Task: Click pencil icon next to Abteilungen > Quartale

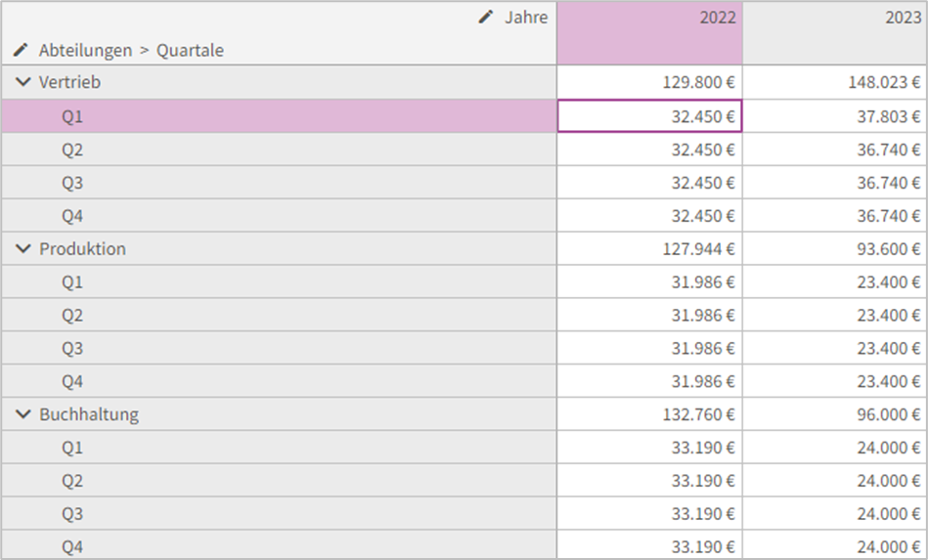Action: pyautogui.click(x=21, y=50)
